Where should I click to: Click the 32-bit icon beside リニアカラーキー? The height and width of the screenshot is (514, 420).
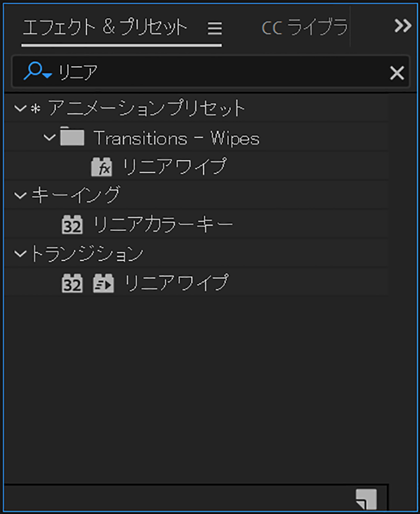(72, 225)
